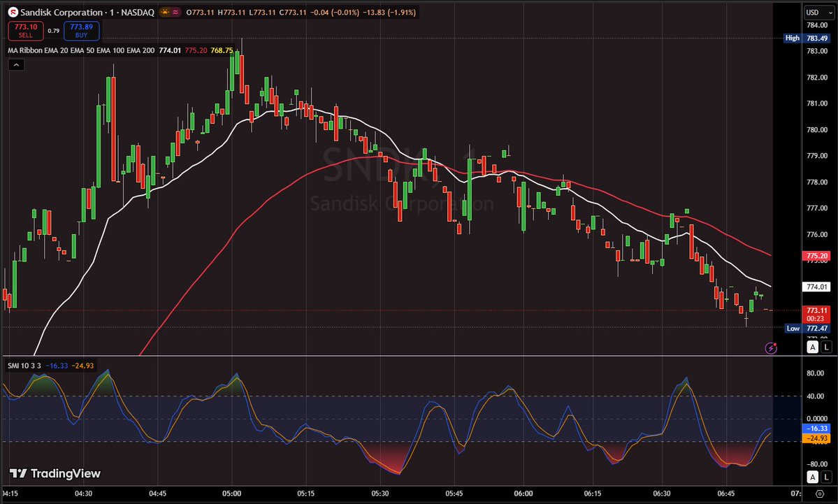Click the 80.00 SMI axis label

[x=816, y=373]
